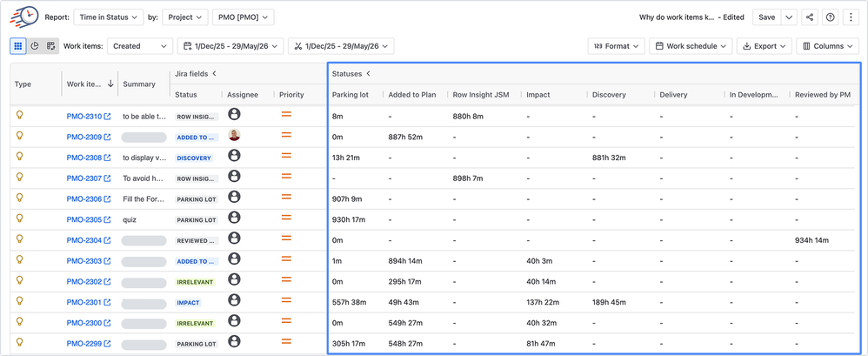
Task: Select the 887h 52m cell
Action: pos(405,138)
